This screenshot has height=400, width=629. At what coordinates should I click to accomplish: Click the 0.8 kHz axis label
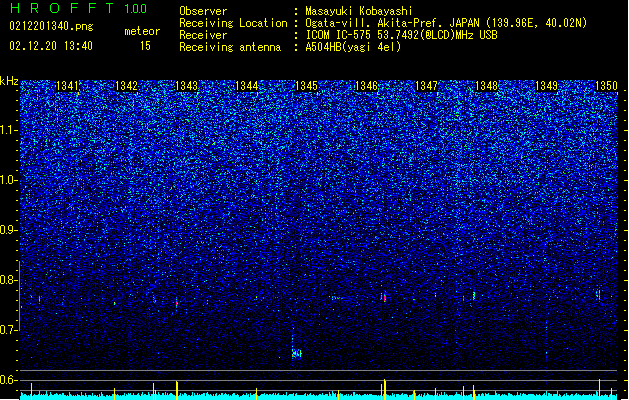coord(9,280)
